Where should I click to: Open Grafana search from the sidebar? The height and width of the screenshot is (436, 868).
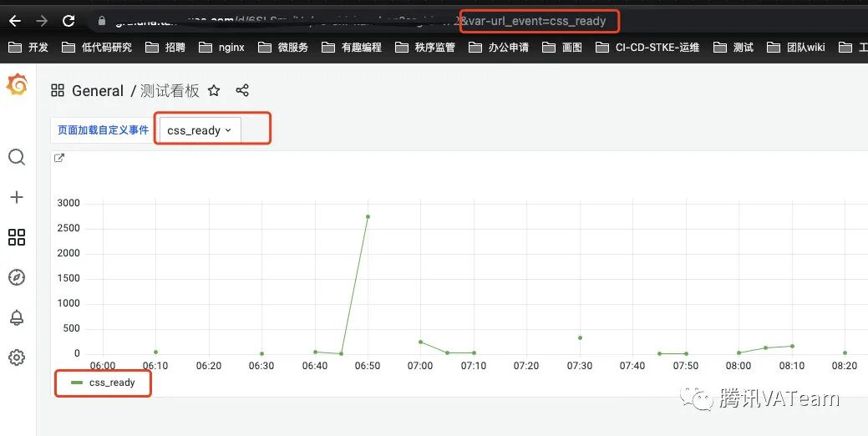point(17,157)
